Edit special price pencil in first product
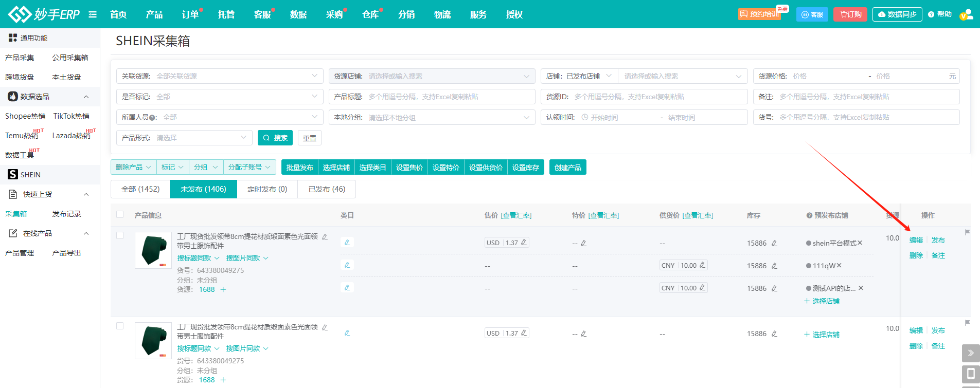Screen dimensions: 980x388 pyautogui.click(x=584, y=243)
